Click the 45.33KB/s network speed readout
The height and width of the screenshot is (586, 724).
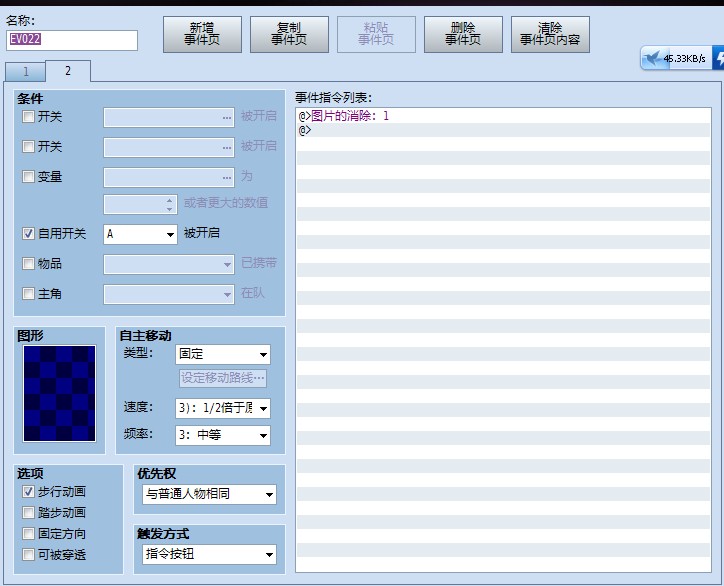(x=684, y=59)
